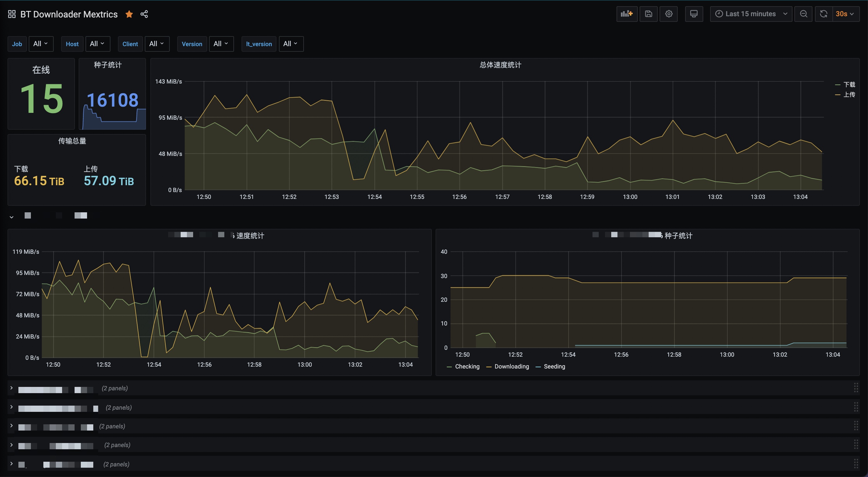Click the 传输总量 panel title
This screenshot has height=477, width=868.
point(72,141)
